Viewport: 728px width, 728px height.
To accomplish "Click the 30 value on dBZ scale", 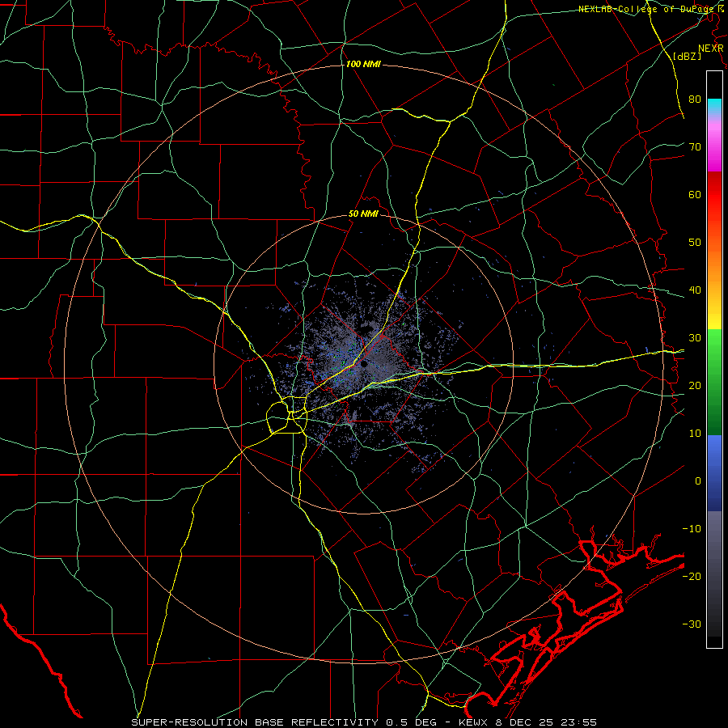I will click(x=695, y=338).
